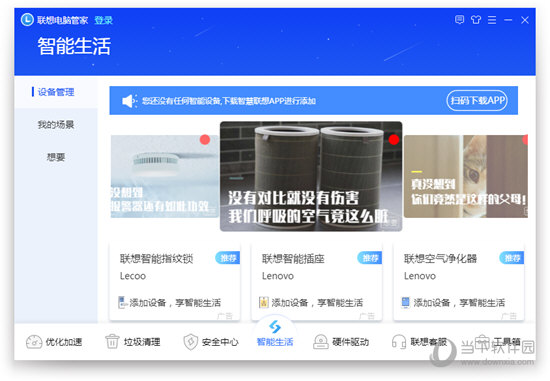Click the air purifier device icon
The height and width of the screenshot is (381, 550).
pos(405,302)
